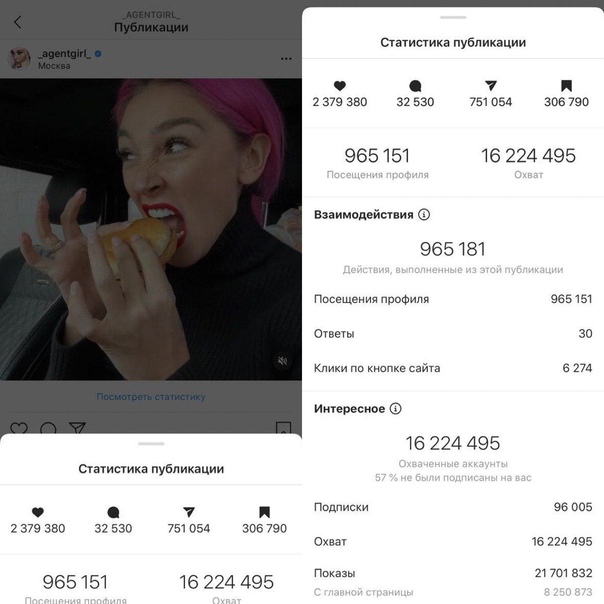
Task: Tap the bookmark icon in left bottom sheet
Action: (264, 512)
